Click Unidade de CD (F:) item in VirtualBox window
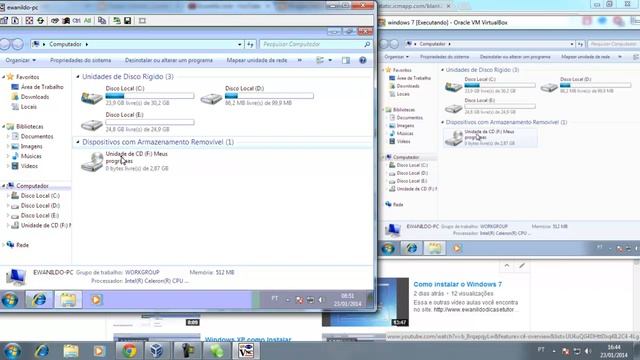640x360 pixels. pos(491,137)
